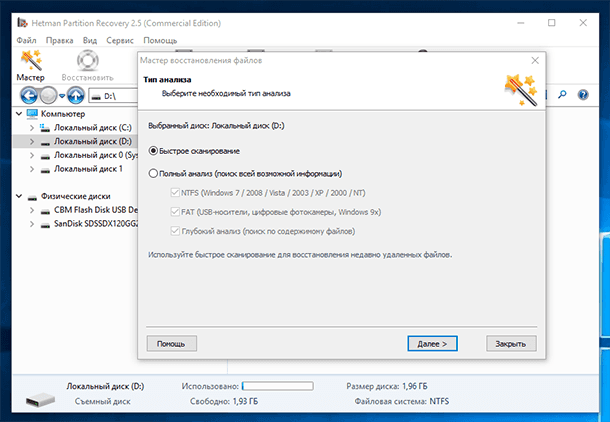Expand Локальный диск 0 tree node
The width and height of the screenshot is (610, 422).
pos(32,155)
